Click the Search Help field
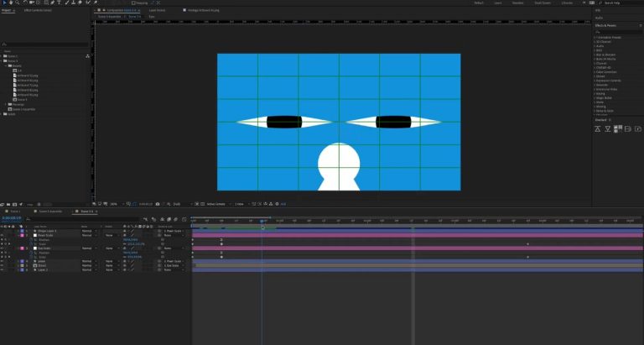 tap(616, 3)
